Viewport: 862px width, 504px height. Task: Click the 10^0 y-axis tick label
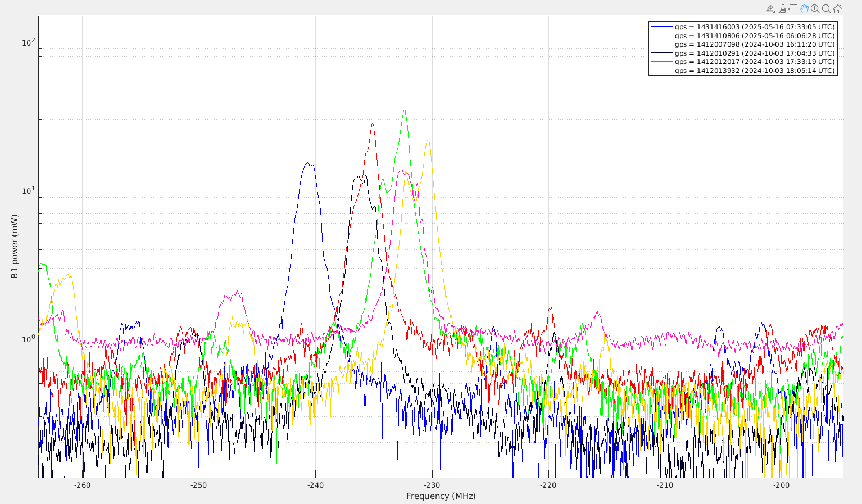click(x=28, y=338)
